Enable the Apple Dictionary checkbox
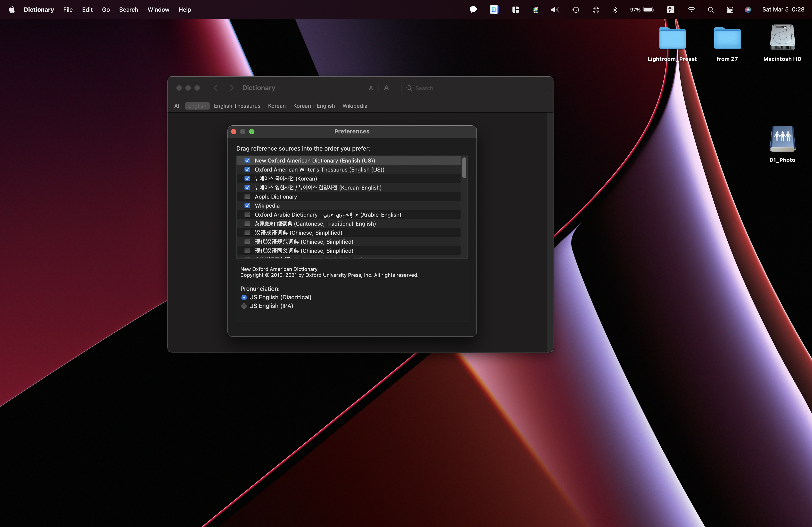Screen dimensions: 812x527 247,197
